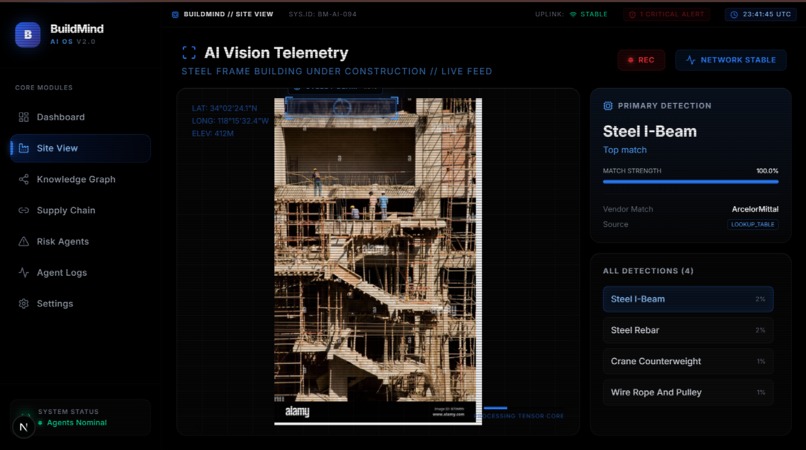Click the UTC clock icon
This screenshot has height=450, width=806.
point(734,14)
